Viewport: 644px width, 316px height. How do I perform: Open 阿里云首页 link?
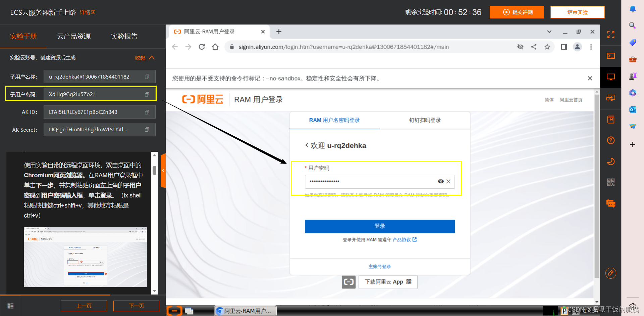571,100
